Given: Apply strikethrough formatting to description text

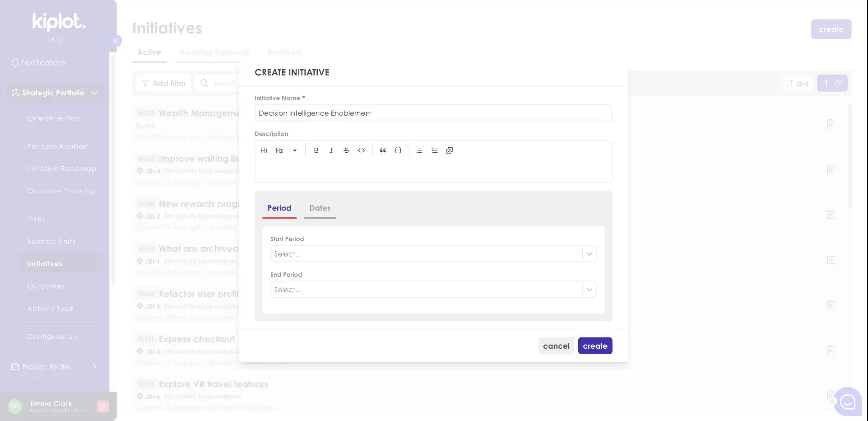Looking at the screenshot, I should (x=346, y=150).
